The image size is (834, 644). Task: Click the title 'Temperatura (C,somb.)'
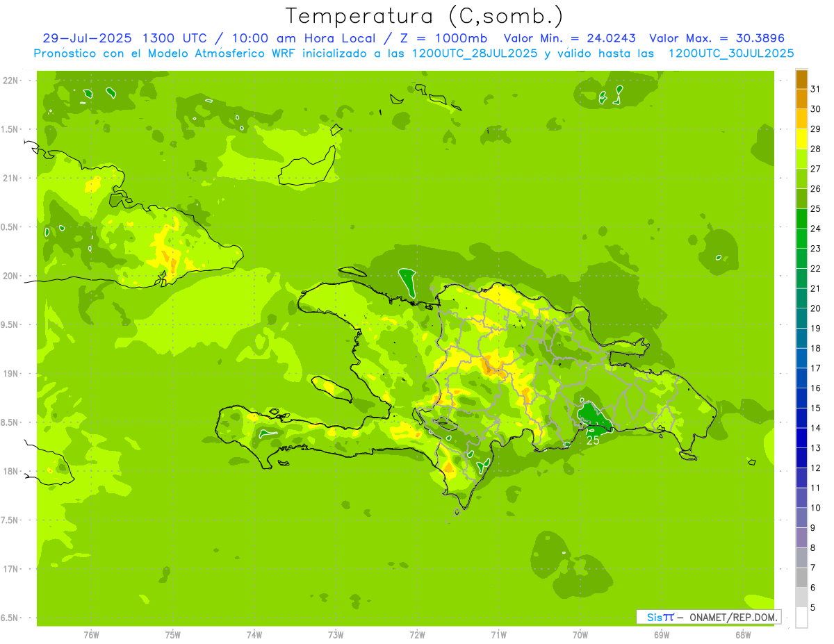click(x=424, y=16)
